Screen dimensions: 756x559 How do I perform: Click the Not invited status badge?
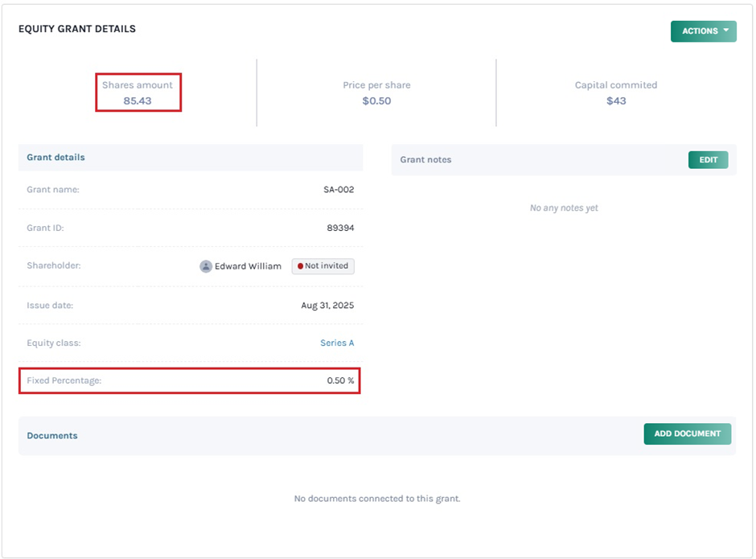[x=323, y=266]
